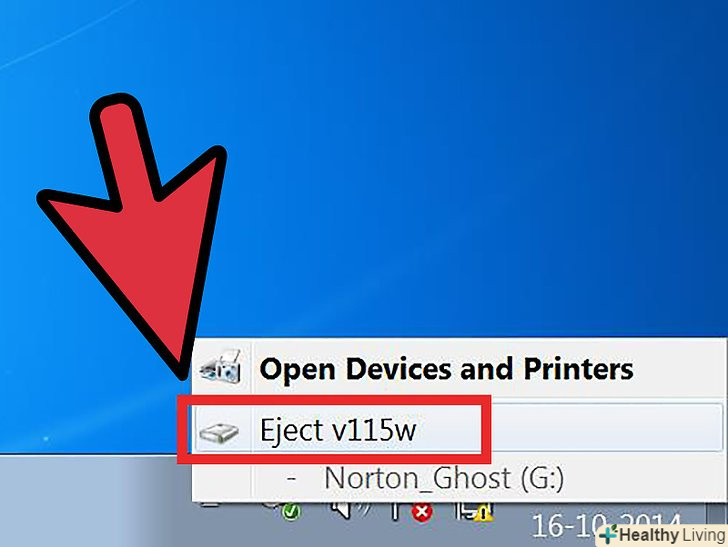Open the network warning tray icon
728x547 pixels.
[474, 512]
